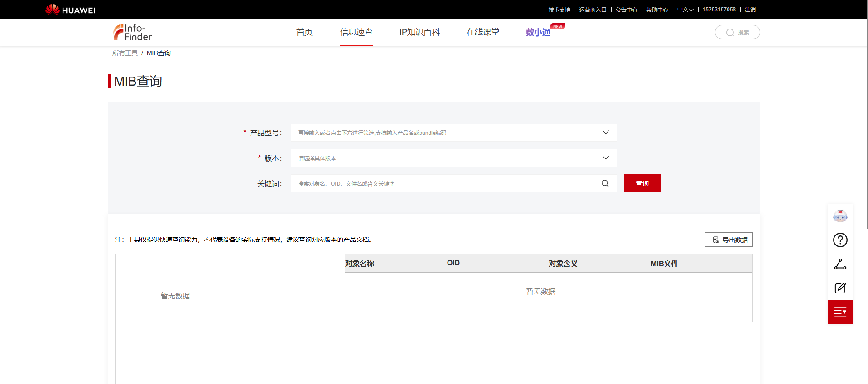Click the 对象名称 column header

click(x=360, y=264)
